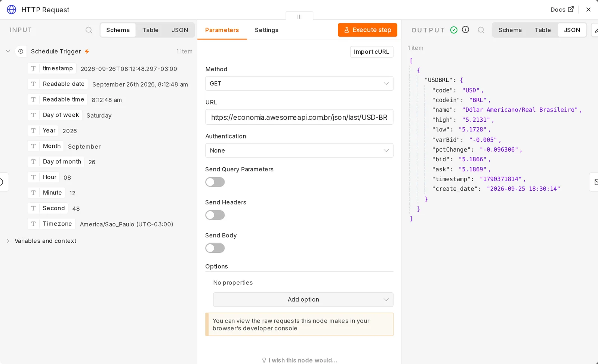Screen dimensions: 598x364
Task: Click the lightbulb feedback icon
Action: pos(264,360)
